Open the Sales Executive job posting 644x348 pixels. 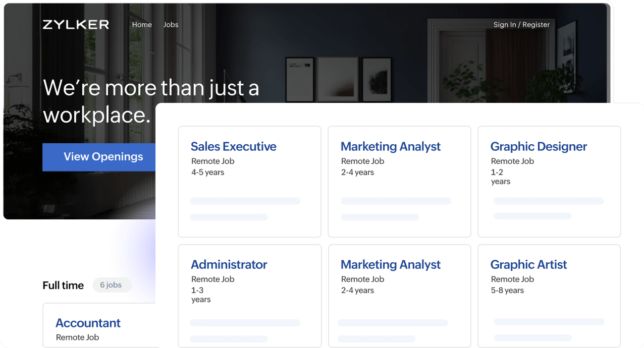[x=233, y=146]
